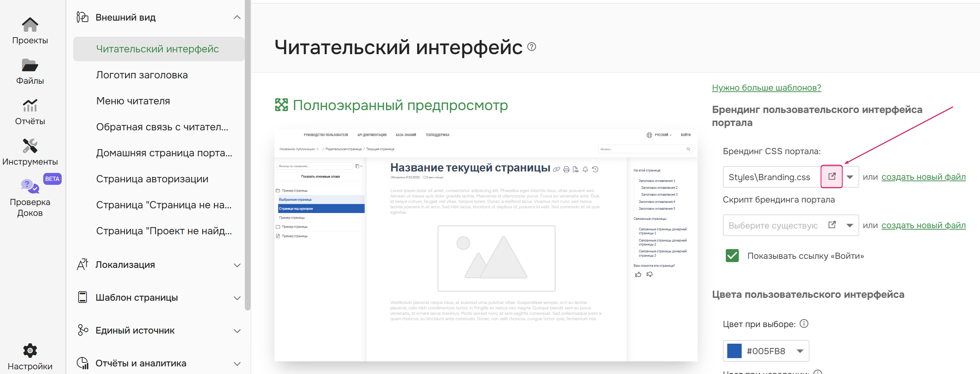
Task: Click the Единый источник section icon
Action: point(82,330)
